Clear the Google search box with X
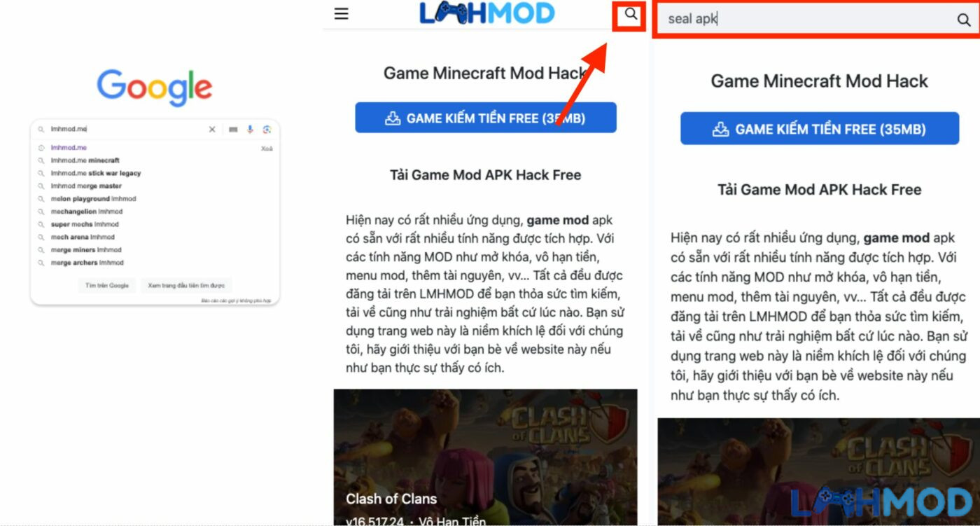The width and height of the screenshot is (980, 526). tap(212, 130)
